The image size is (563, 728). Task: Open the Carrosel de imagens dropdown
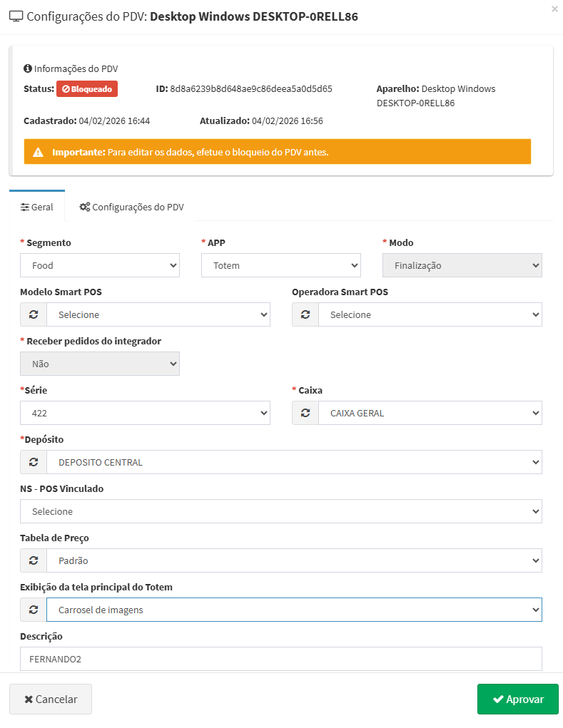293,610
